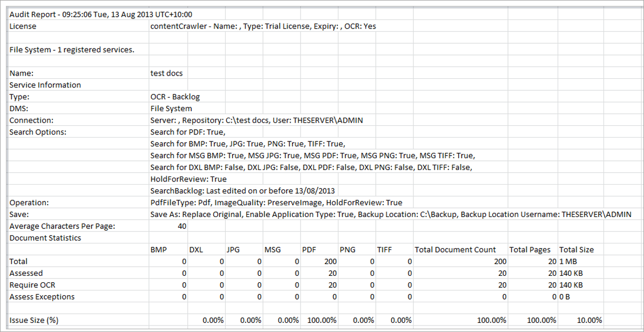Select the 'File System' value in DMS row
This screenshot has width=644, height=332.
coord(171,109)
